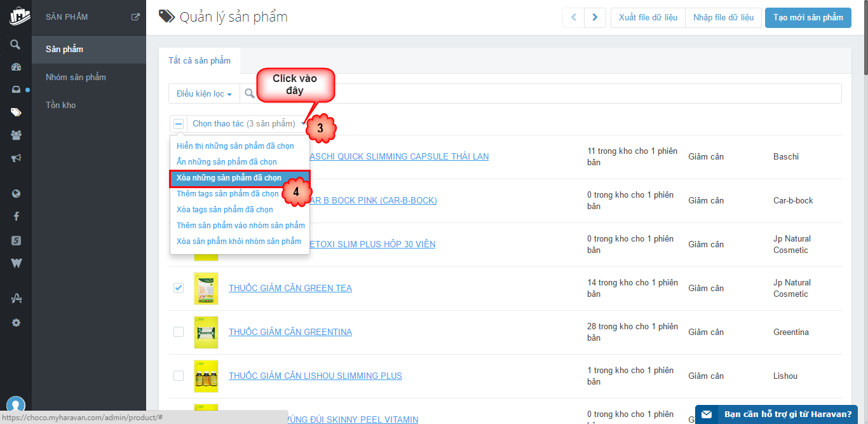Open the apps icon in sidebar
This screenshot has height=424, width=868.
point(16,298)
